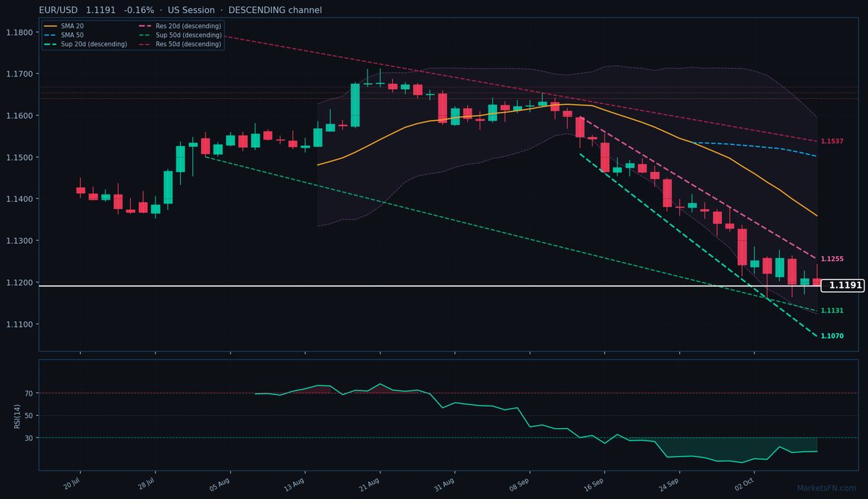
Task: Click the 28 Jul date label
Action: 147,484
